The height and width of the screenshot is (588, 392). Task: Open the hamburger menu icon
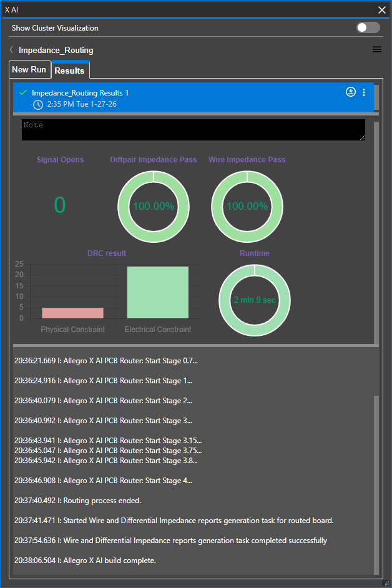(377, 49)
